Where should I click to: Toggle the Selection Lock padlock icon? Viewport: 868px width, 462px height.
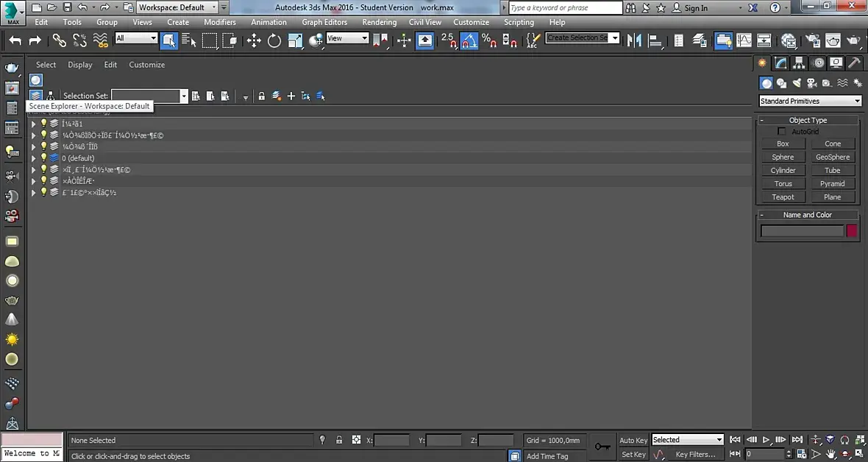pyautogui.click(x=339, y=440)
